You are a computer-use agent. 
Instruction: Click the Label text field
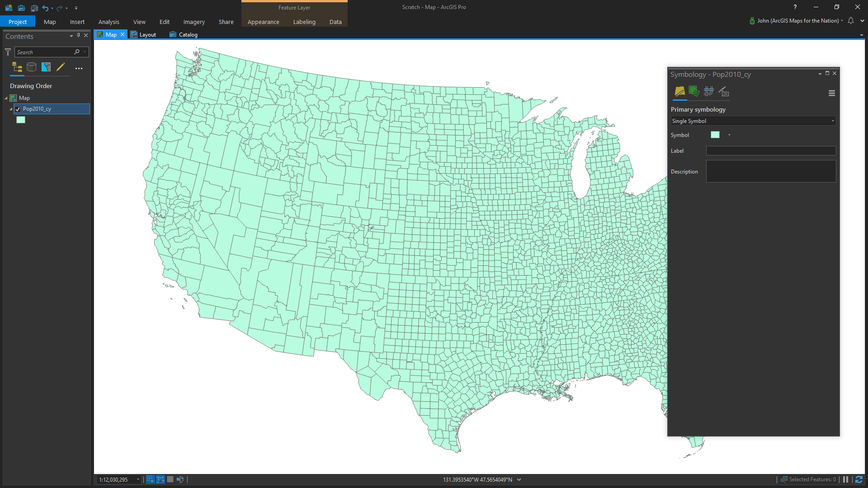(771, 151)
